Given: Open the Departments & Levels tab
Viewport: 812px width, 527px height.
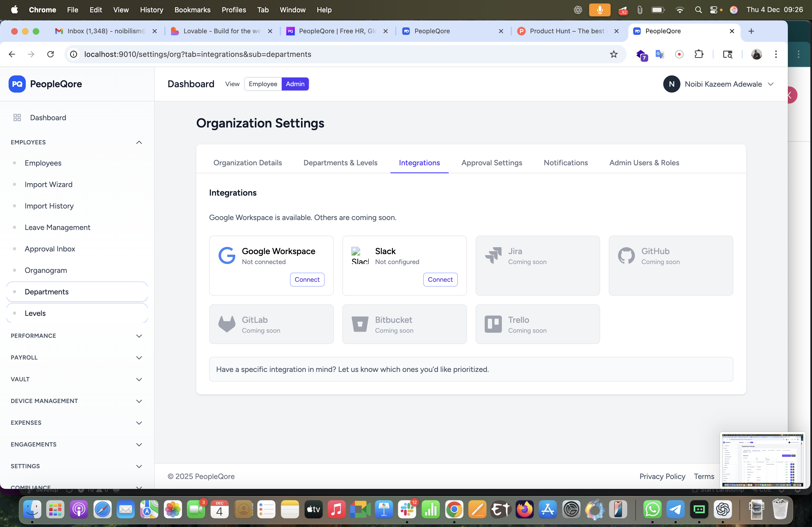Looking at the screenshot, I should click(x=340, y=163).
